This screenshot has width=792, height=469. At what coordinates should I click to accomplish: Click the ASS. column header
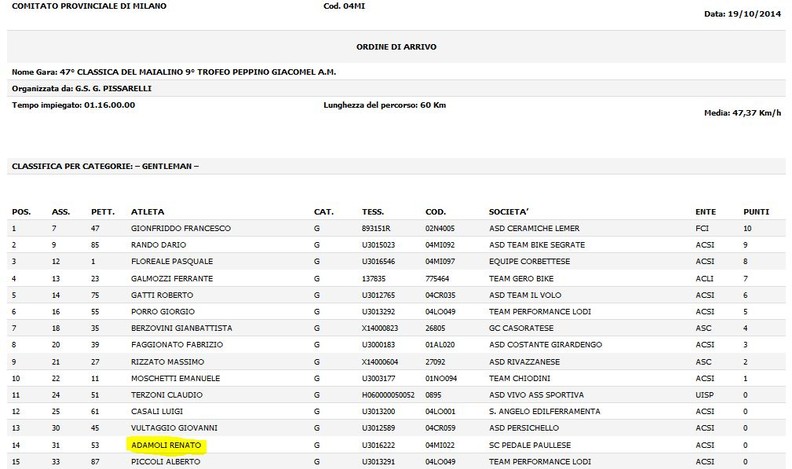(61, 212)
